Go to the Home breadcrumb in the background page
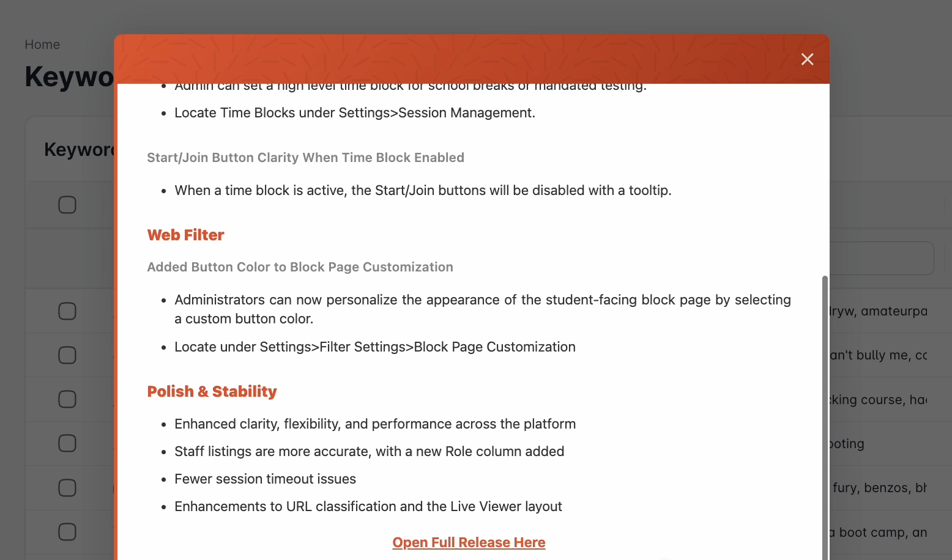 pyautogui.click(x=42, y=45)
